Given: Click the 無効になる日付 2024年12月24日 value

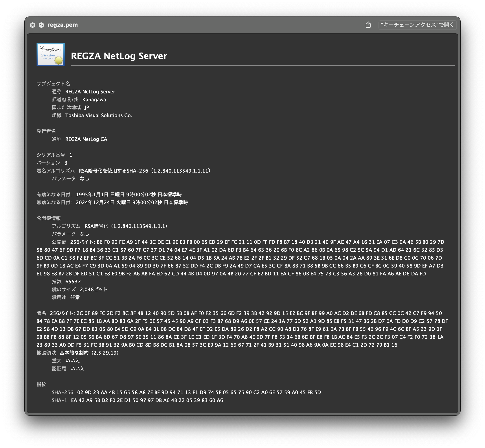Looking at the screenshot, I should click(132, 202).
